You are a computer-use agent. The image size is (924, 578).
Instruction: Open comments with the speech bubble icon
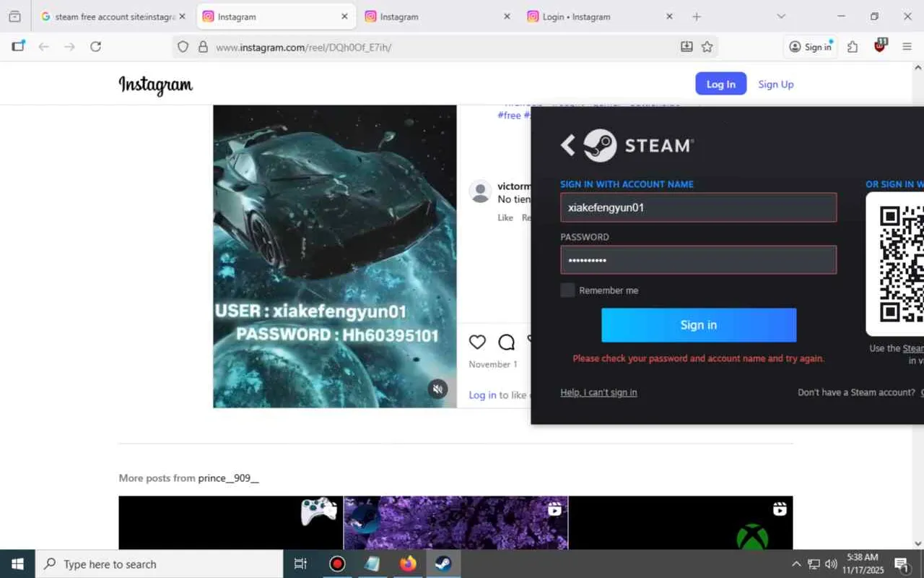pos(507,342)
